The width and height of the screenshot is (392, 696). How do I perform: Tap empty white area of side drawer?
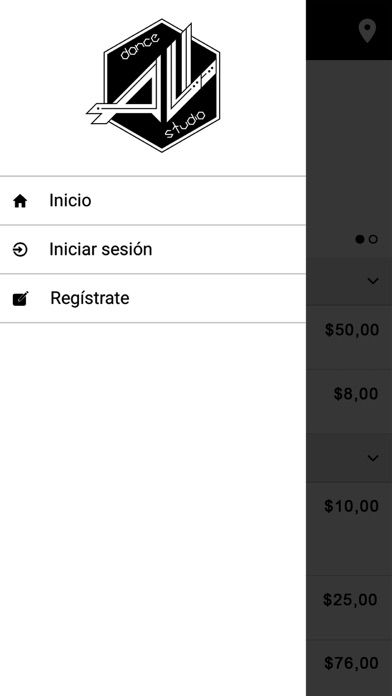point(153,506)
